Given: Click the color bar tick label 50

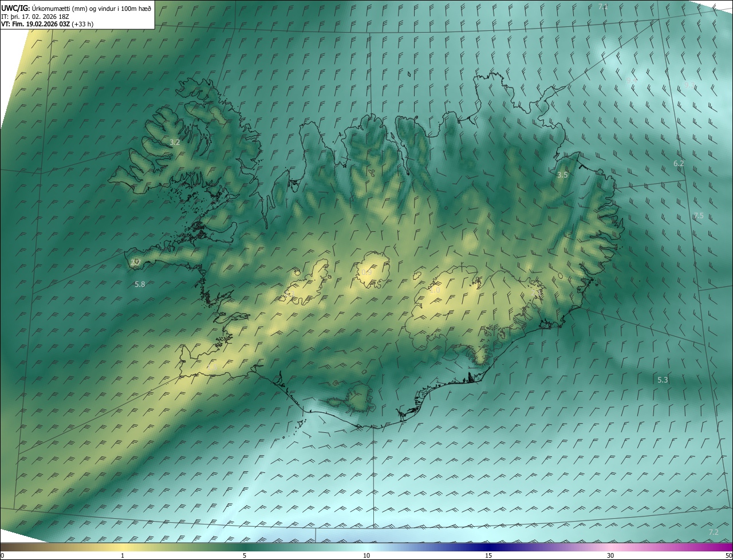Looking at the screenshot, I should [728, 555].
